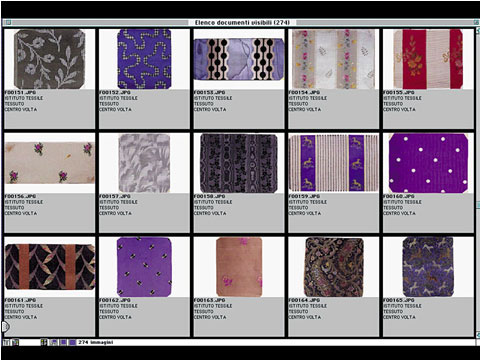Click the F00153.JPG file name label
The image size is (480, 360).
coord(209,92)
